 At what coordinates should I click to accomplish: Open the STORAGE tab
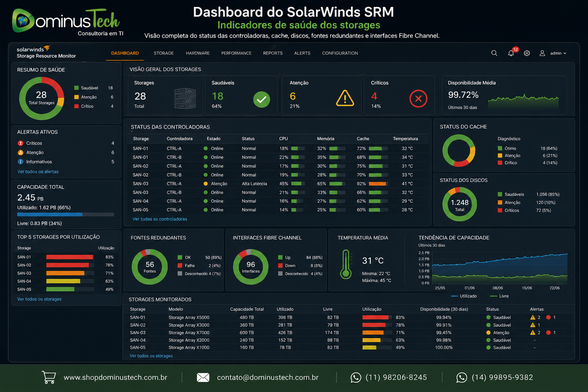point(164,53)
